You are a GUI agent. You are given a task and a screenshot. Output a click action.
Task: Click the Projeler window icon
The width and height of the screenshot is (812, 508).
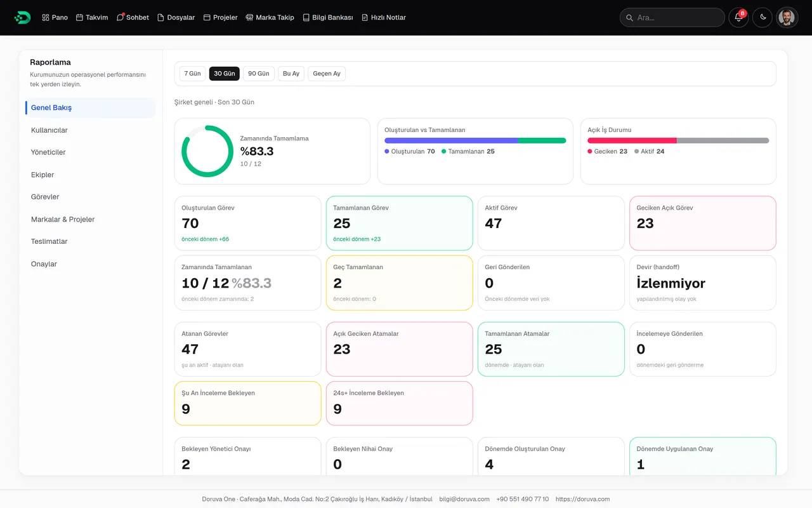click(x=207, y=18)
